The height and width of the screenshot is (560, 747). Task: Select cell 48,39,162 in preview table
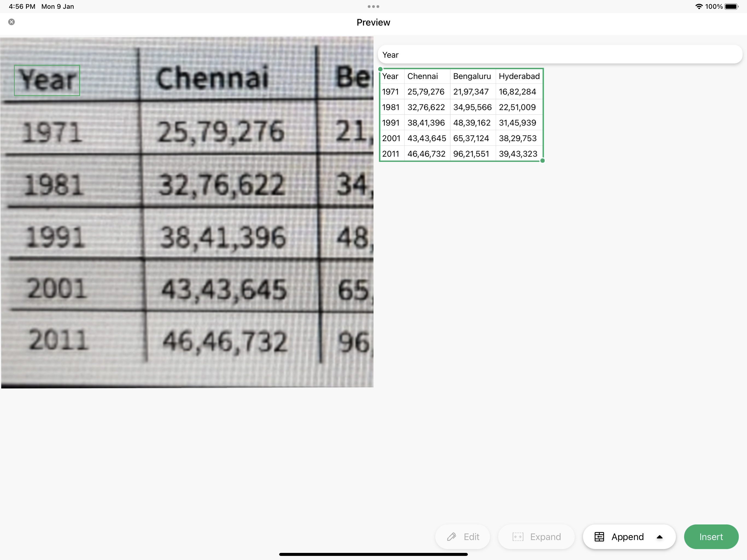(473, 123)
